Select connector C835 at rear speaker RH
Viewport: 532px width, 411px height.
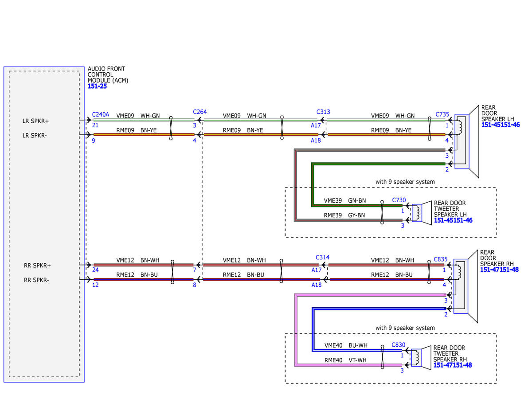441,259
